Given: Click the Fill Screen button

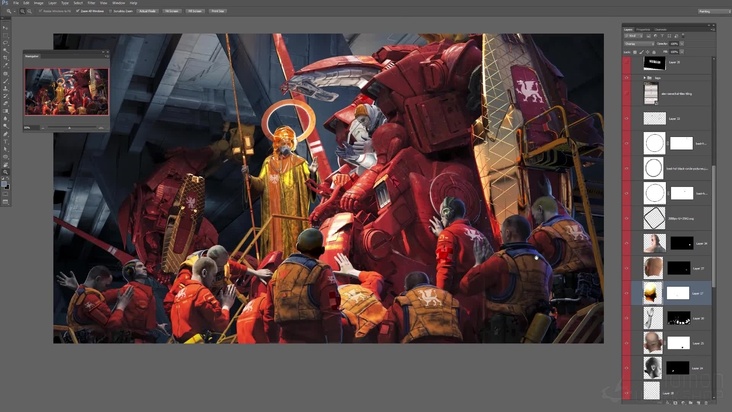Looking at the screenshot, I should pos(195,11).
